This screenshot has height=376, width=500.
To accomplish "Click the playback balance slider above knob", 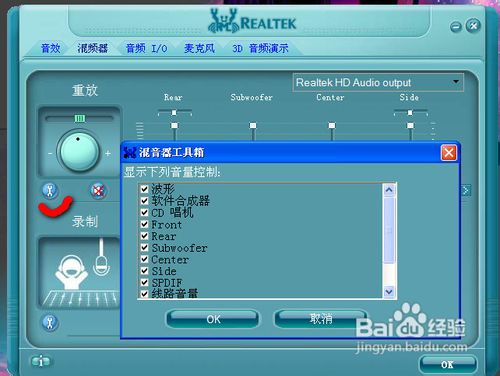I will click(x=80, y=118).
